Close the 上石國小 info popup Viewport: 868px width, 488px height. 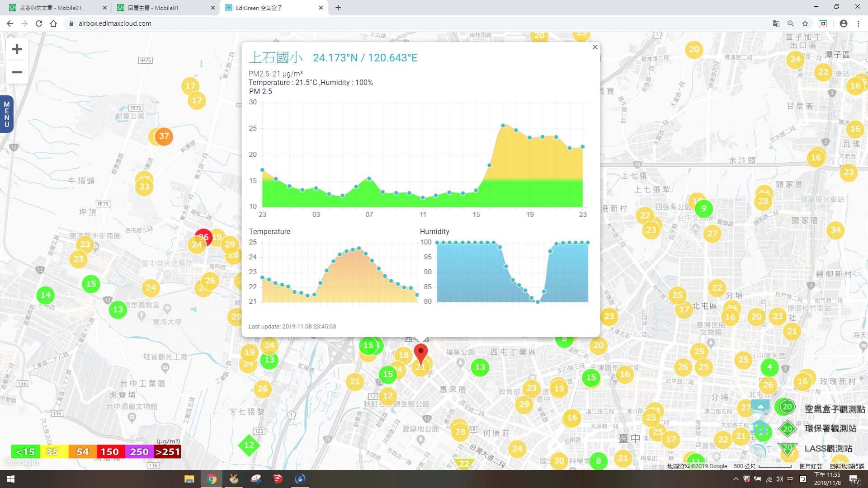point(595,47)
